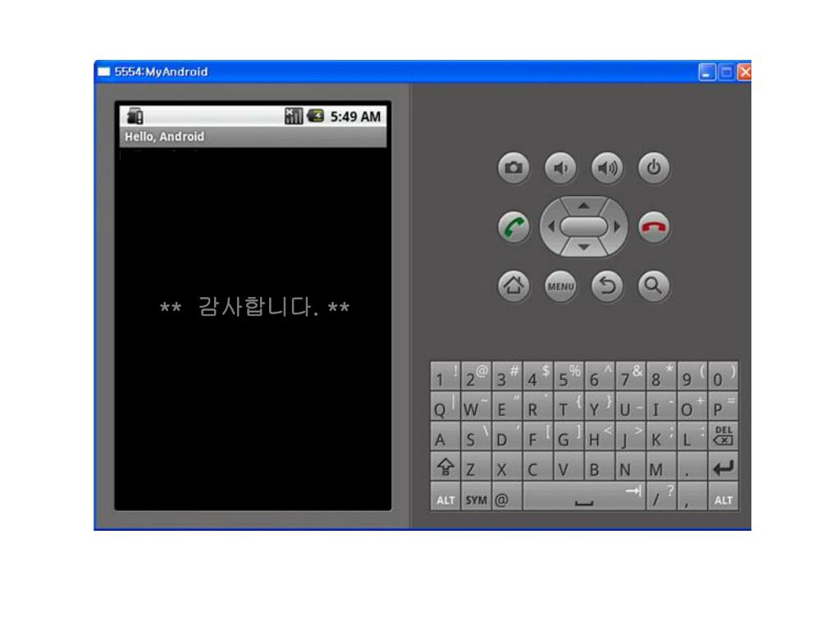Image resolution: width=840 pixels, height=630 pixels.
Task: Click the T key
Action: tap(569, 405)
